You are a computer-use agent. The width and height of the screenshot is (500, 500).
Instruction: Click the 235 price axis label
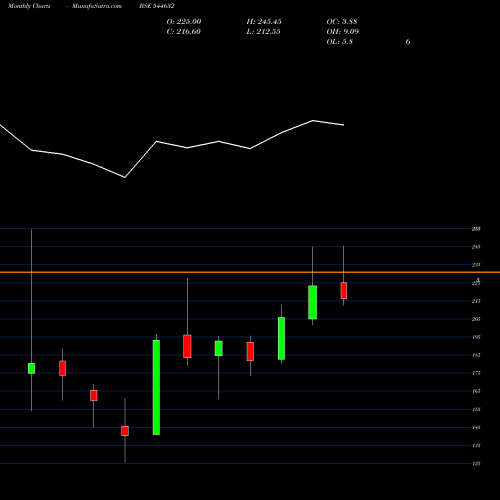point(476,265)
